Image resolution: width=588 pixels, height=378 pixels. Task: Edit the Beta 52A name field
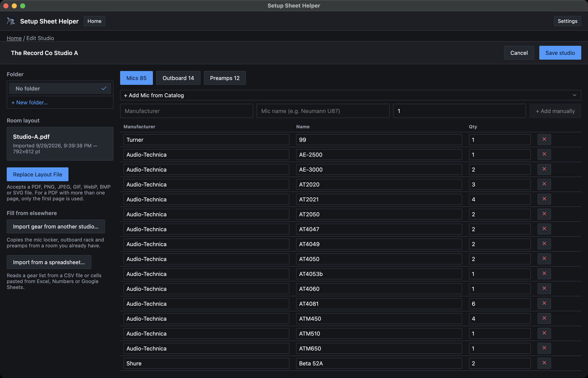click(x=379, y=363)
